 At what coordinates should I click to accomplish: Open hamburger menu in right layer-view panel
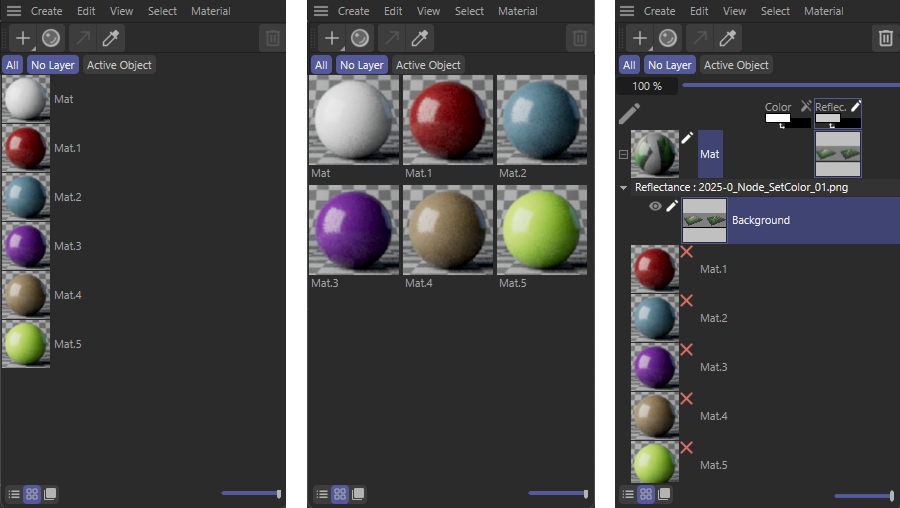pyautogui.click(x=627, y=11)
